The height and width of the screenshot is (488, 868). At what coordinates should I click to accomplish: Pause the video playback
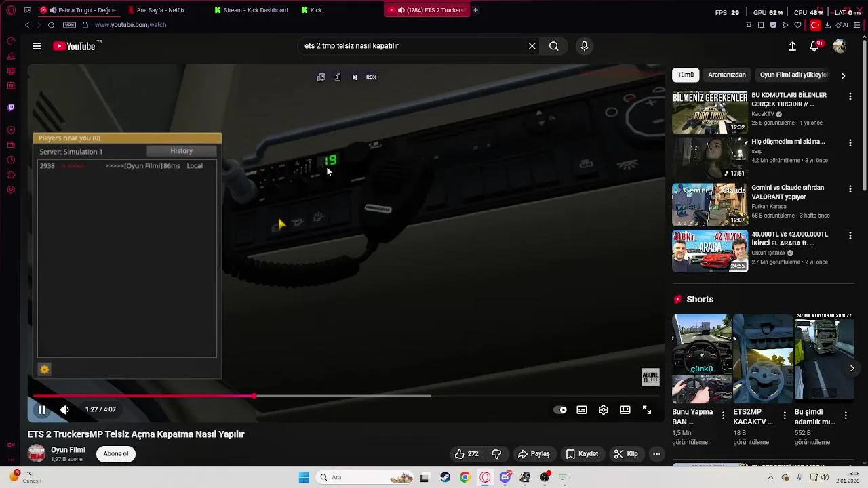[41, 409]
